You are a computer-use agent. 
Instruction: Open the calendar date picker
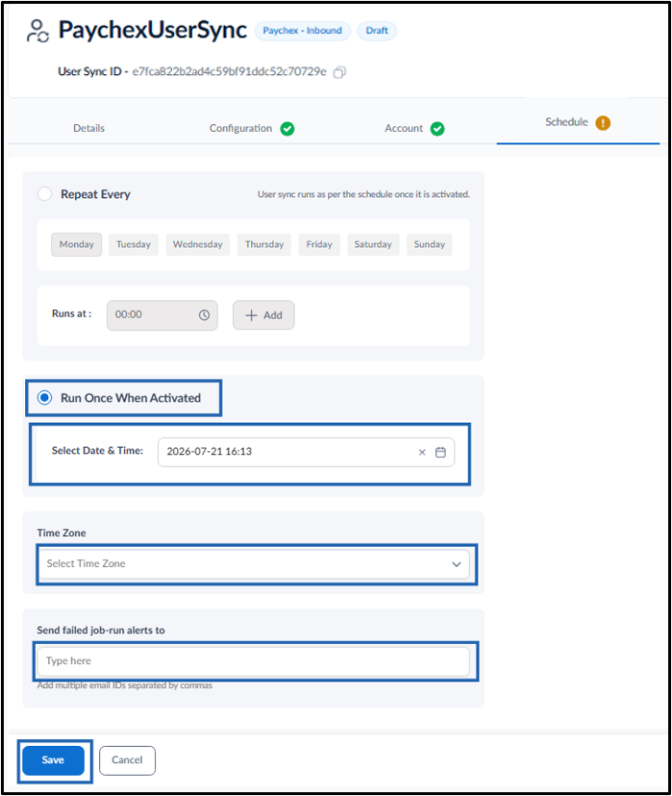[440, 453]
